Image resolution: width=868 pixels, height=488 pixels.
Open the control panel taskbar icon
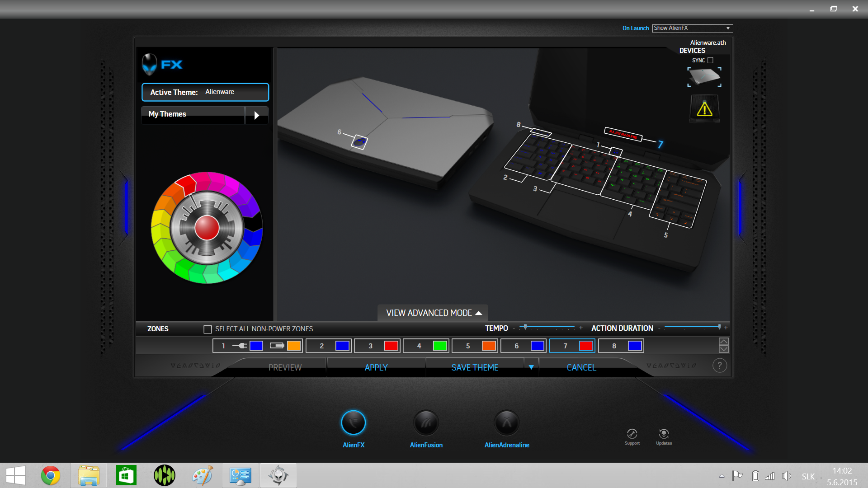pyautogui.click(x=240, y=475)
